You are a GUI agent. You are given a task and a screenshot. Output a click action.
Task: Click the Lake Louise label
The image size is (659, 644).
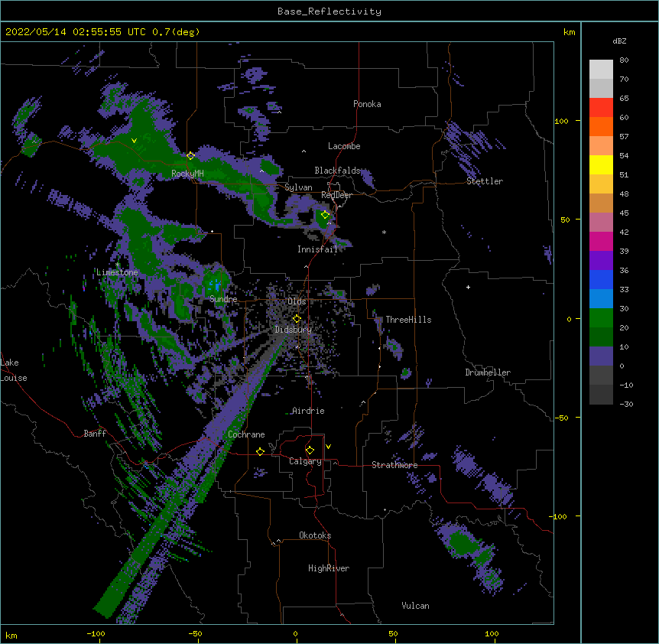(x=14, y=370)
